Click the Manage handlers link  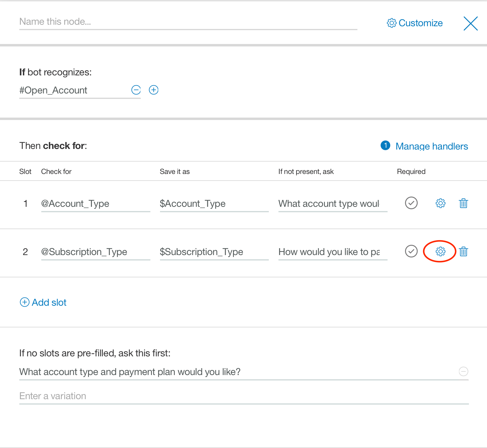coord(431,146)
